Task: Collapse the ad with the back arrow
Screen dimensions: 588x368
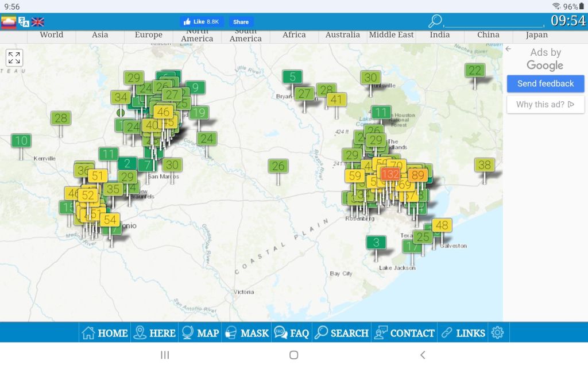Action: pyautogui.click(x=508, y=49)
